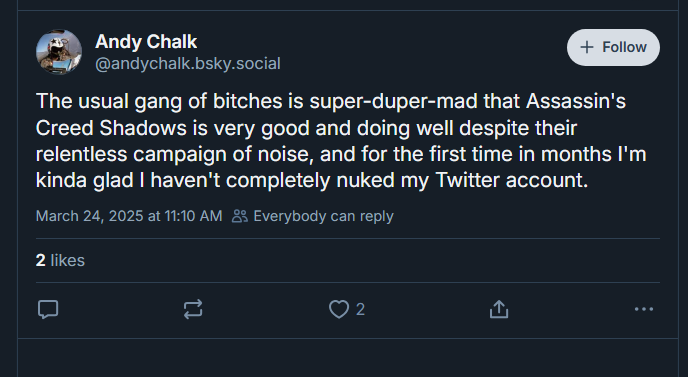The height and width of the screenshot is (377, 688).
Task: Click the reply speech bubble icon
Action: (x=48, y=309)
